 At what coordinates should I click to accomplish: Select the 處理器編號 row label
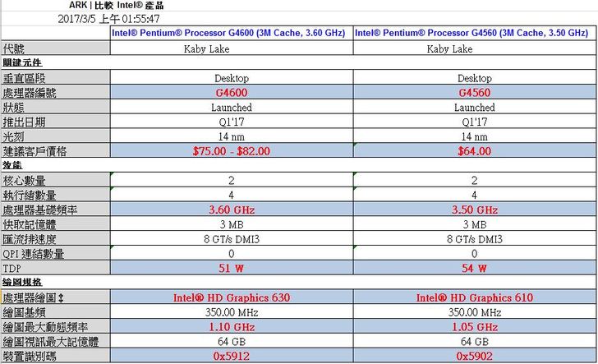56,92
